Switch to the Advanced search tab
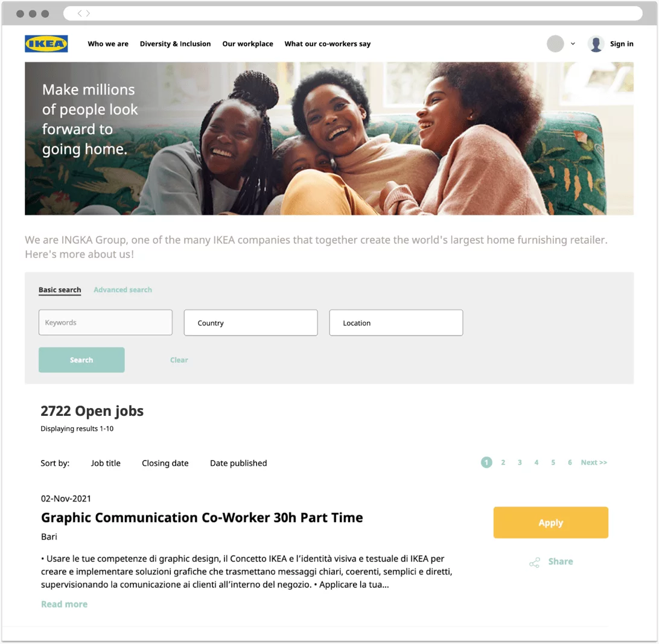Screen dimensions: 659x644 (x=123, y=290)
